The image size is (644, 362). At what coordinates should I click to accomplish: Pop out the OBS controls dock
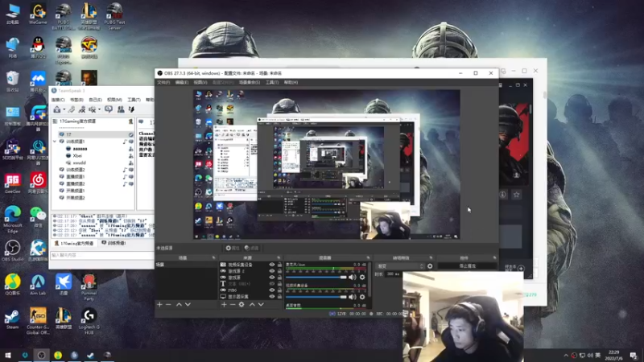(x=494, y=257)
